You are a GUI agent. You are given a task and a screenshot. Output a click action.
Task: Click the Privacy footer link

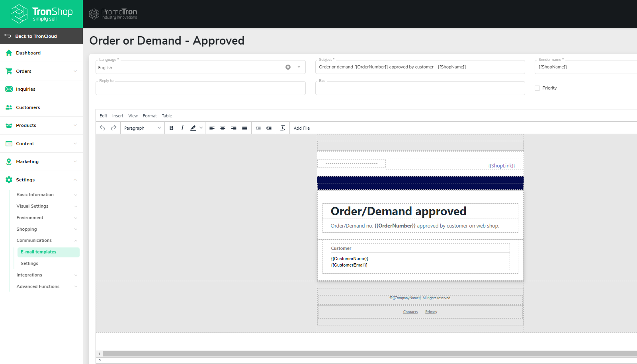[431, 312]
